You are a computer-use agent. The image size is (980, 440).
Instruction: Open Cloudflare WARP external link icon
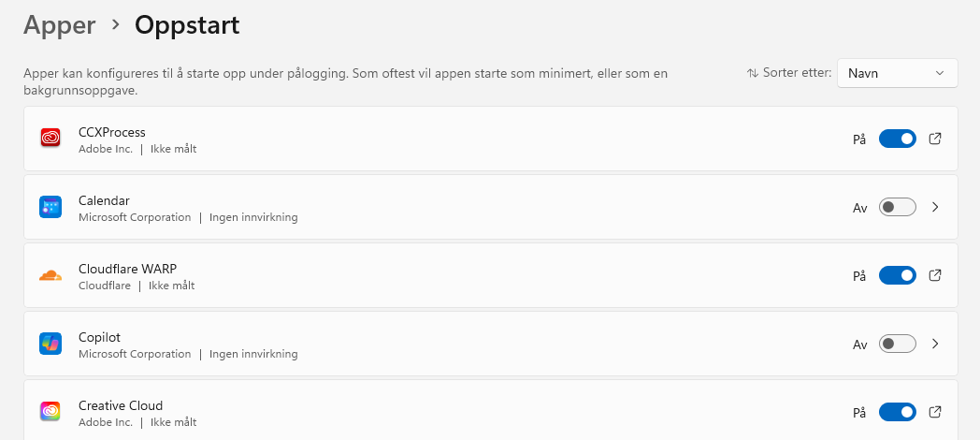935,275
